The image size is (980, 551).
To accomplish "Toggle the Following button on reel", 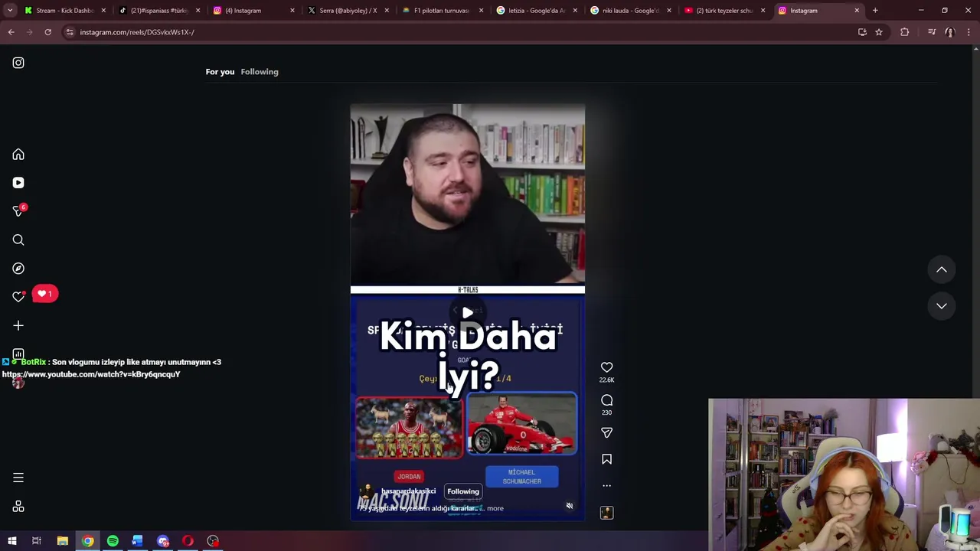I will (463, 491).
